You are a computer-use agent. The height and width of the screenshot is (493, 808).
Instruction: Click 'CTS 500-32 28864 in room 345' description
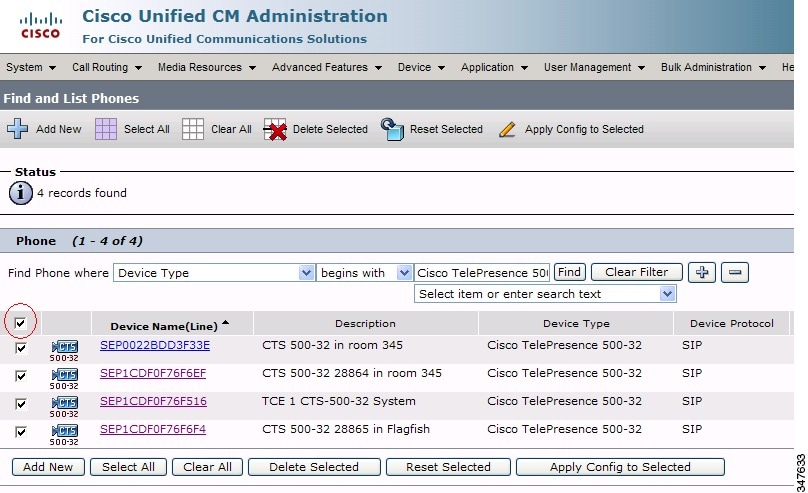(x=352, y=373)
